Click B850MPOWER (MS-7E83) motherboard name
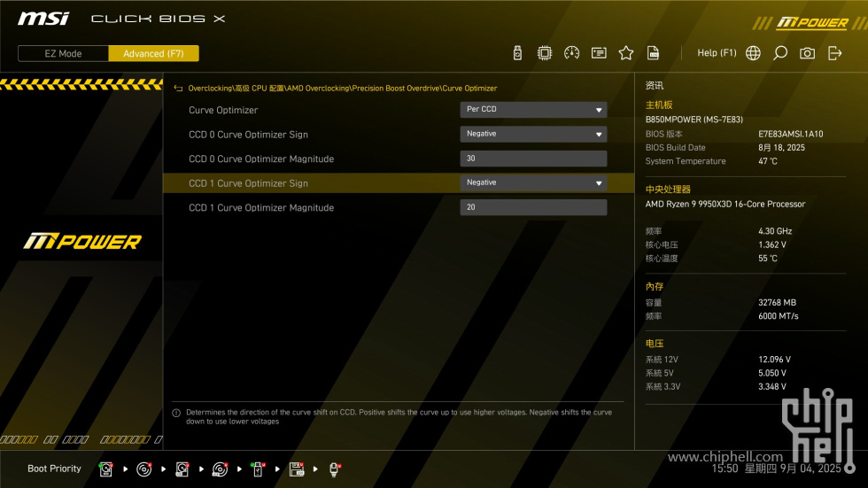868x488 pixels. (694, 120)
